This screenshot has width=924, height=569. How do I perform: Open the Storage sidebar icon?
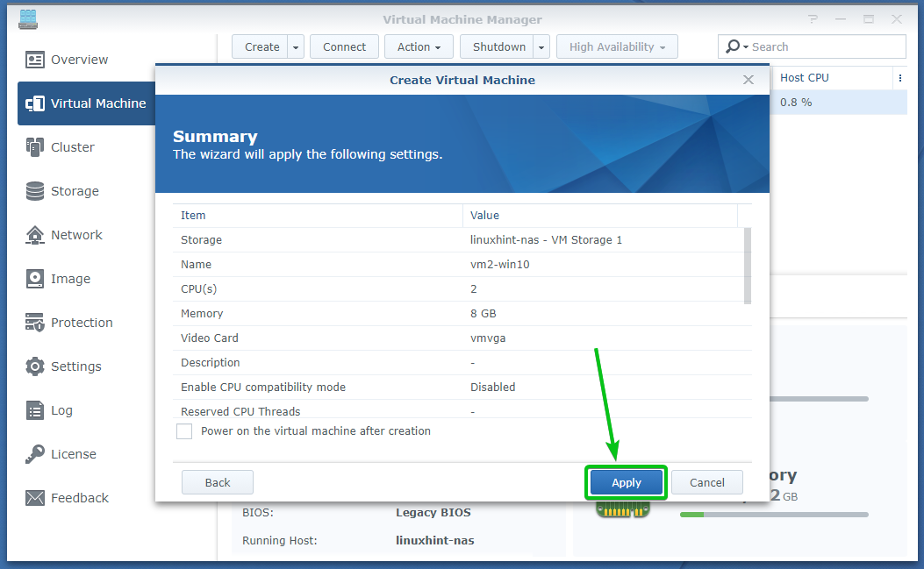tap(35, 191)
